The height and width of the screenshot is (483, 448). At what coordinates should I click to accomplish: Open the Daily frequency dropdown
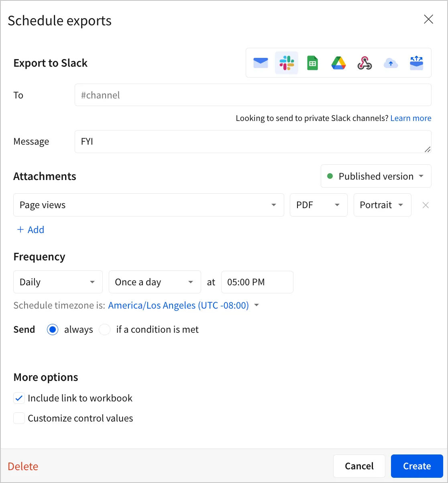(58, 282)
